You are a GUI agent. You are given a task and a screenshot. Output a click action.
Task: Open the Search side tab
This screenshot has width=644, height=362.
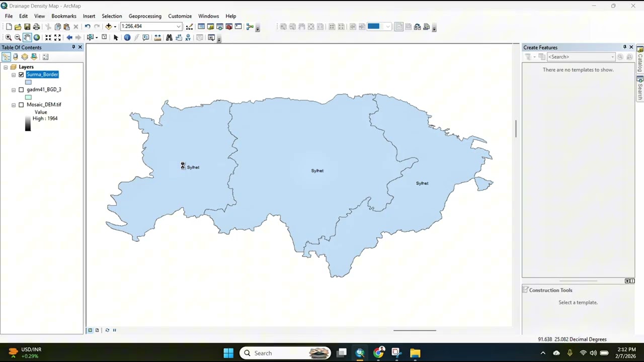tap(640, 88)
